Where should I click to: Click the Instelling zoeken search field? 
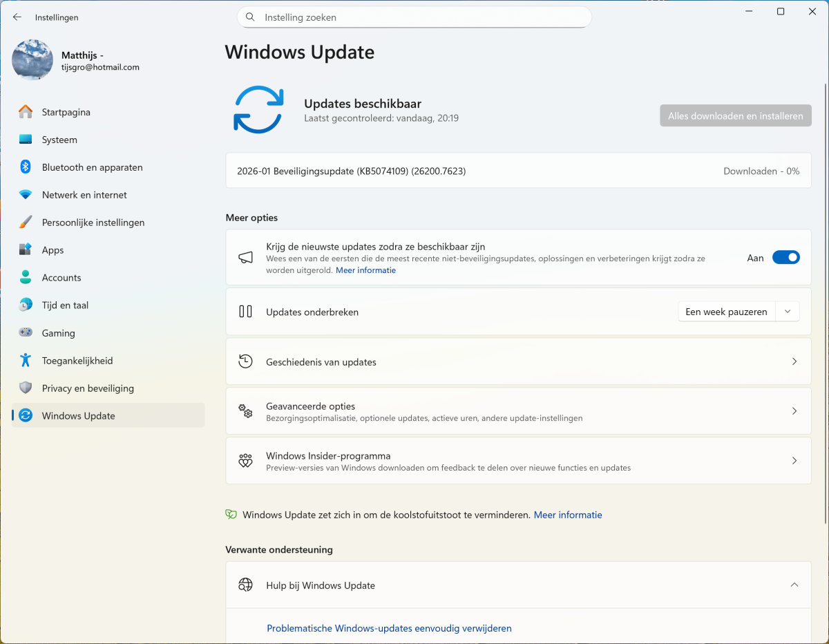click(414, 17)
